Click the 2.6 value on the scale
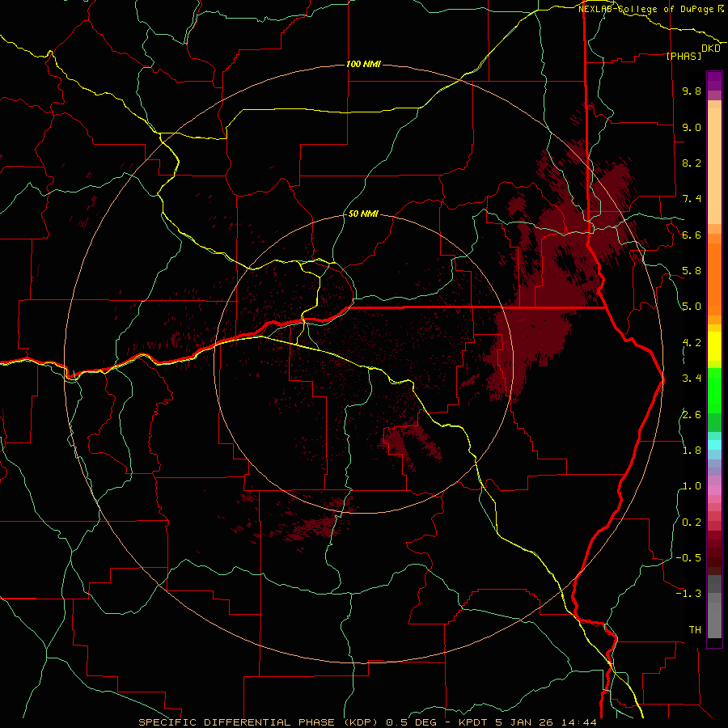The height and width of the screenshot is (728, 728). click(x=692, y=415)
